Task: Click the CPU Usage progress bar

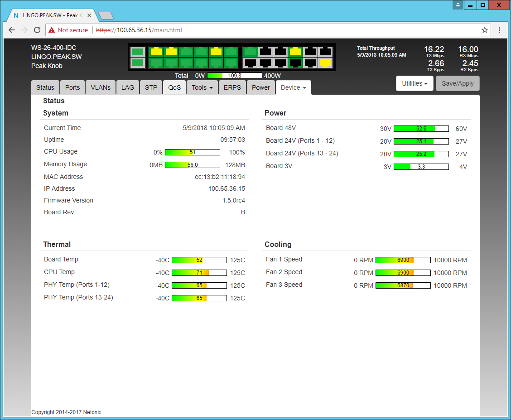Action: pos(192,152)
